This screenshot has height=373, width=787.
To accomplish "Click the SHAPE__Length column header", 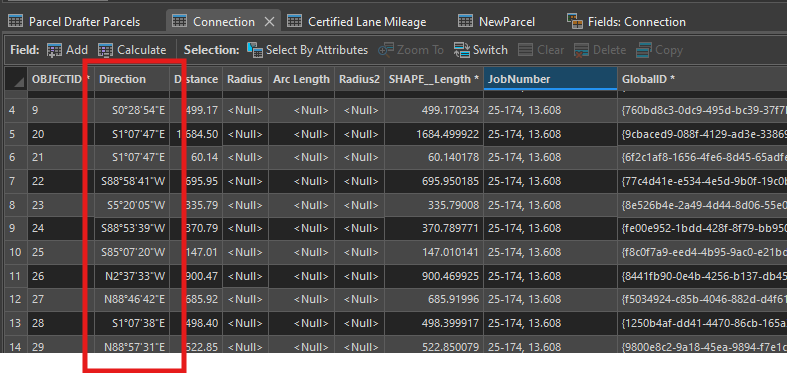I will (434, 79).
